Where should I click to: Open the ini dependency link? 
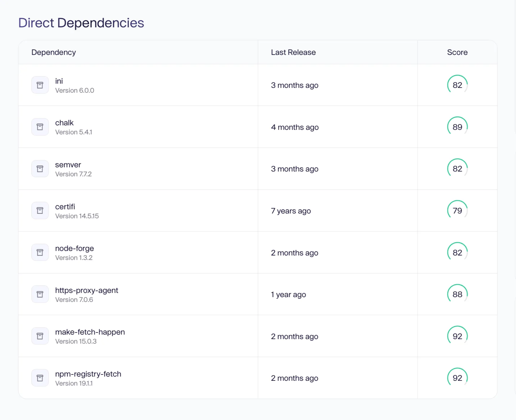(x=59, y=81)
